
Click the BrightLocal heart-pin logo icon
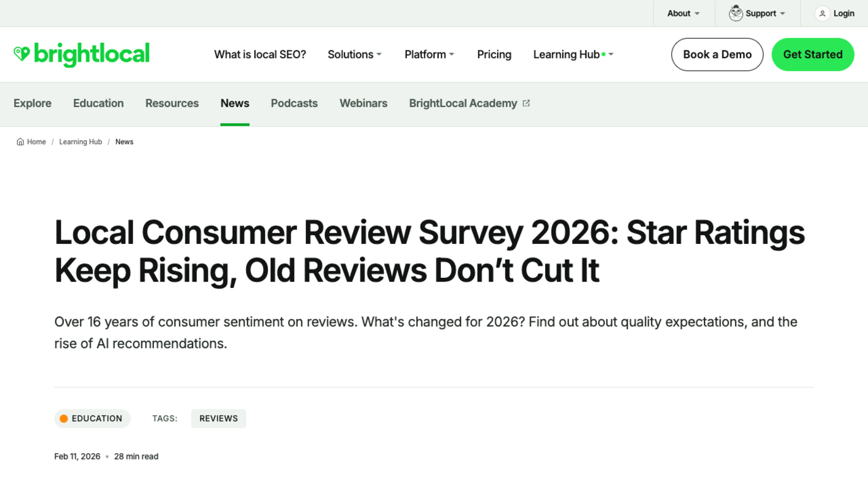pyautogui.click(x=21, y=54)
